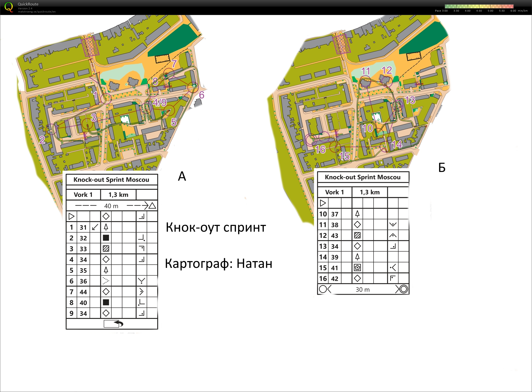The image size is (532, 392).
Task: Click control number 6 on map A
Action: point(201,95)
